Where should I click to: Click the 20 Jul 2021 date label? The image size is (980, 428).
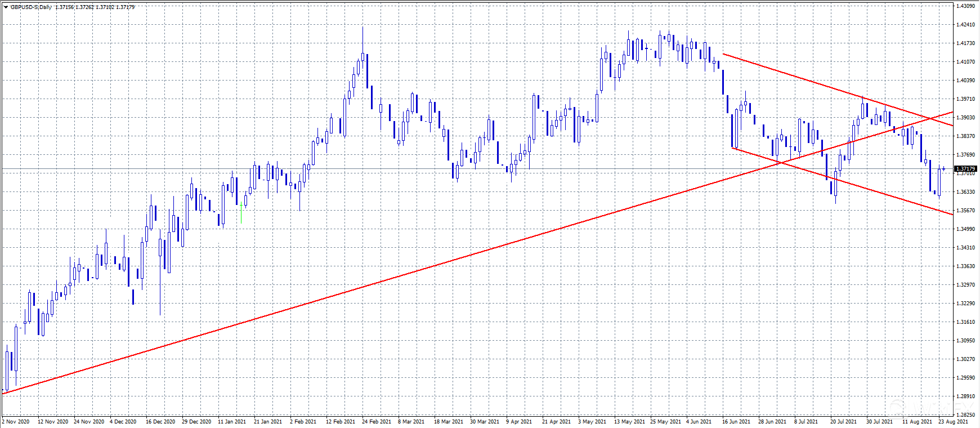coord(843,421)
